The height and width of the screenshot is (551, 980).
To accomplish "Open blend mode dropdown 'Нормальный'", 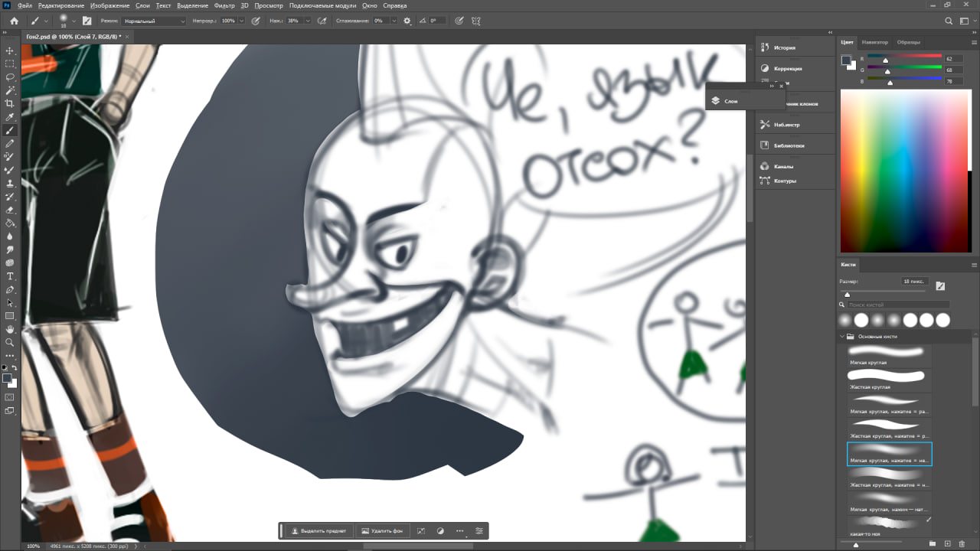I will (154, 21).
